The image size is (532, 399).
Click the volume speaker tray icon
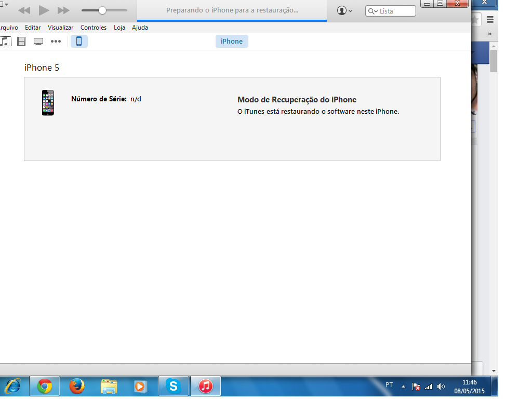[x=441, y=387]
